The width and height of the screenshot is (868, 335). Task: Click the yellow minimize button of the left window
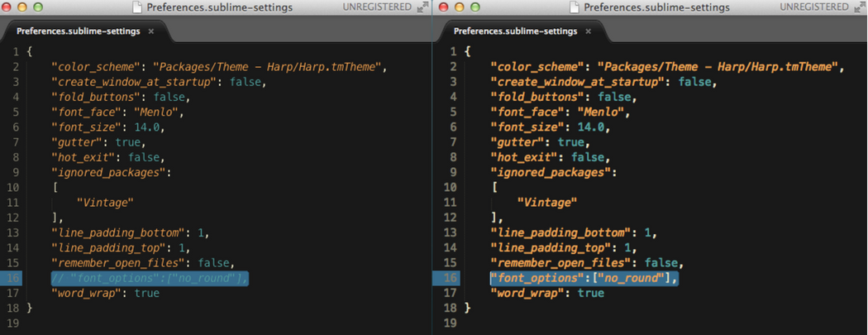pyautogui.click(x=23, y=7)
